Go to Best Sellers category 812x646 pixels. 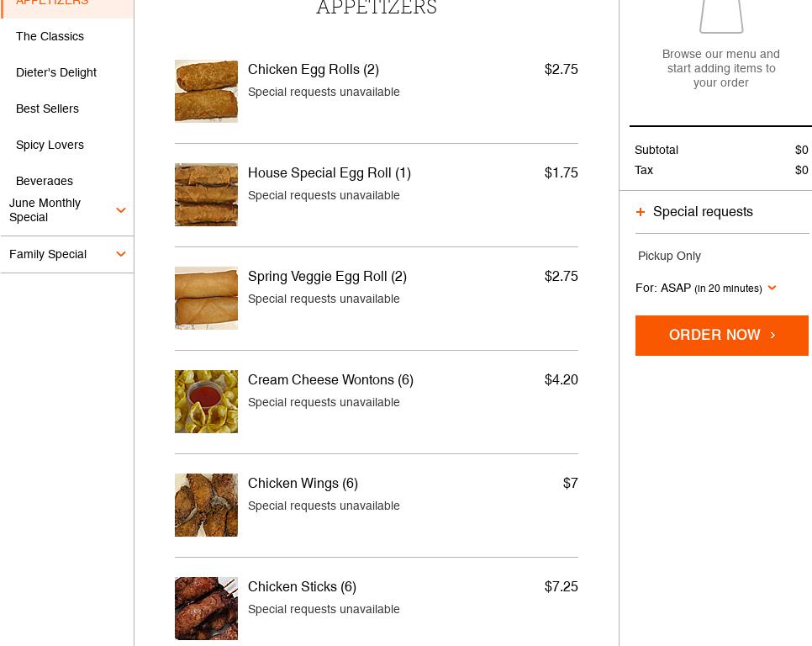(47, 109)
